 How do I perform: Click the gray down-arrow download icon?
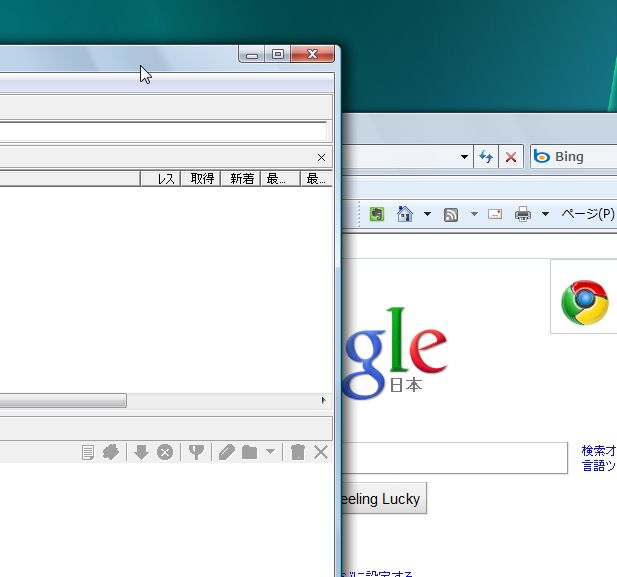coord(141,452)
